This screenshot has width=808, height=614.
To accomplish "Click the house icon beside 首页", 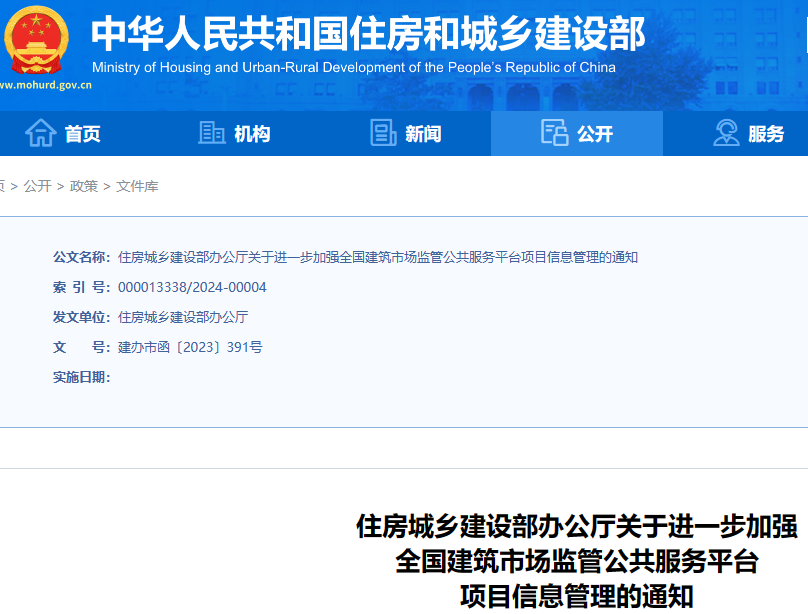I will [x=40, y=133].
